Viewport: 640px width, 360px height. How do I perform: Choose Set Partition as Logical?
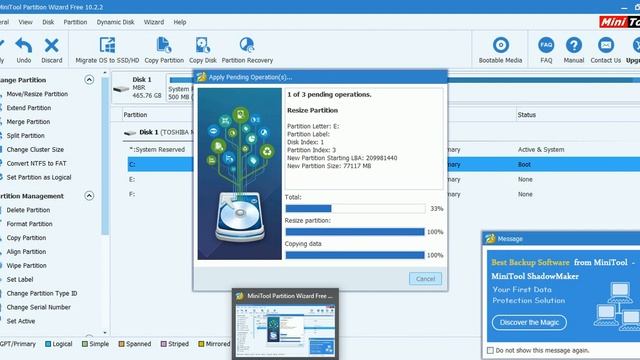tap(39, 177)
